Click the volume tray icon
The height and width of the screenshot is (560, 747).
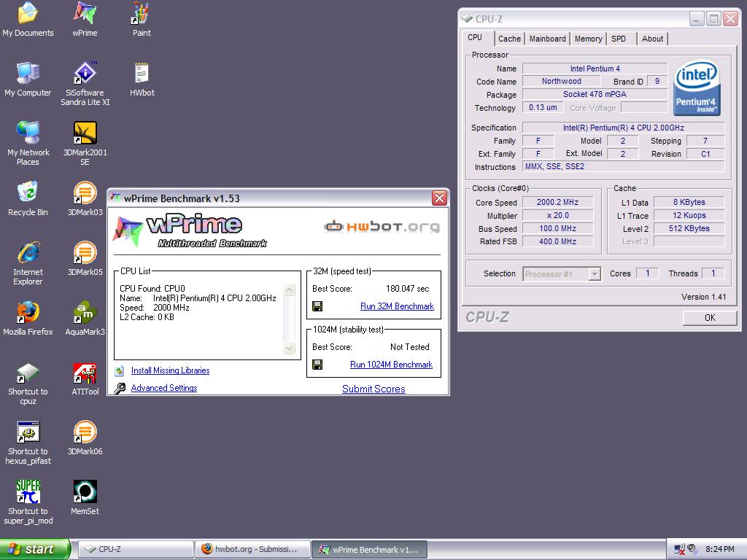click(x=692, y=549)
